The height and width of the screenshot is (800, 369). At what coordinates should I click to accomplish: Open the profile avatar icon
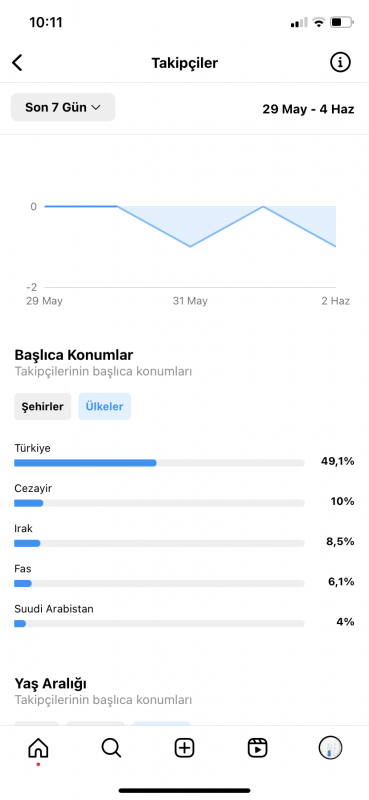point(330,748)
